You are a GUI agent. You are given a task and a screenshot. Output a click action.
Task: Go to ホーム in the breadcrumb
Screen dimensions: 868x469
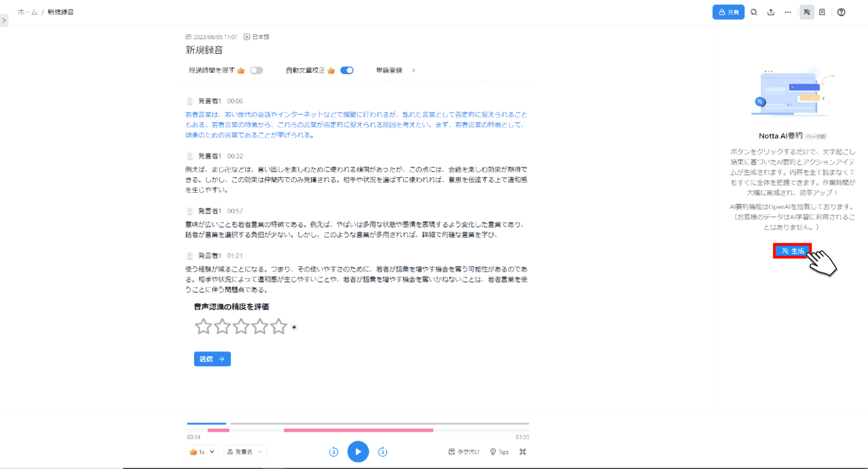point(26,12)
